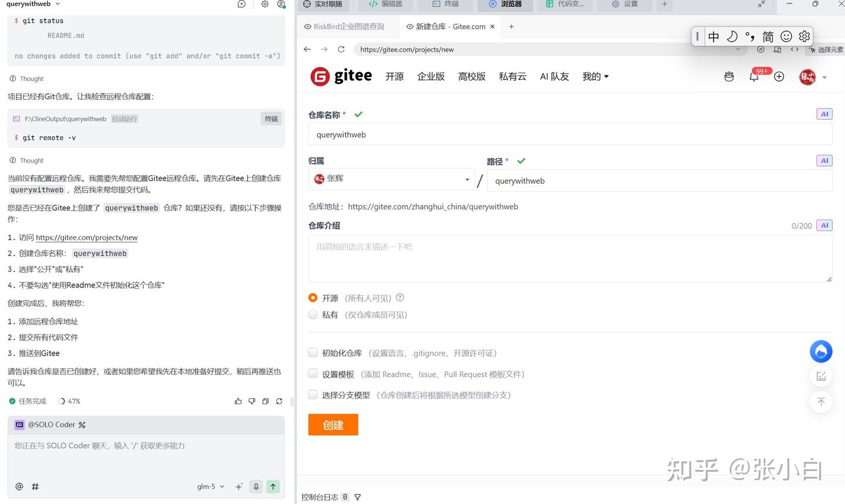
Task: Check the 设置模板 checkbox
Action: click(x=313, y=374)
